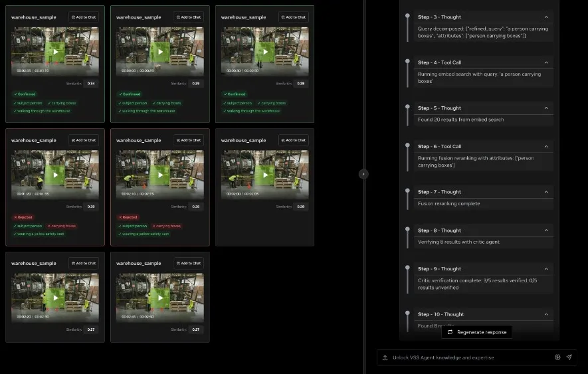The image size is (588, 374).
Task: Add the 0.29 similarity clip to chat
Action: [189, 17]
